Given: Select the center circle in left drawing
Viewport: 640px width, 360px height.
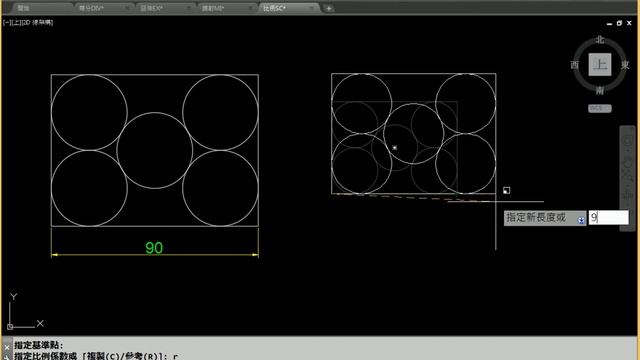Looking at the screenshot, I should [154, 150].
